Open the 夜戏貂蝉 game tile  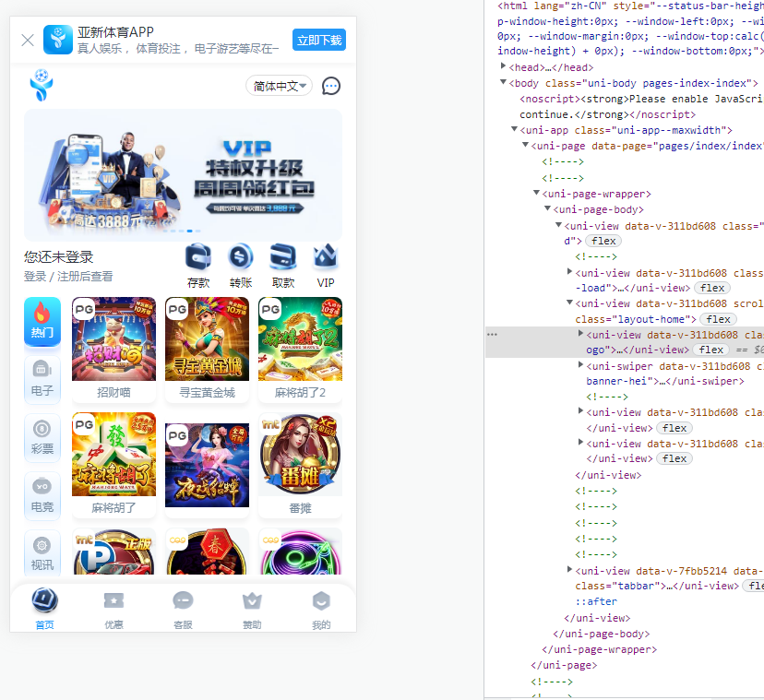(207, 465)
